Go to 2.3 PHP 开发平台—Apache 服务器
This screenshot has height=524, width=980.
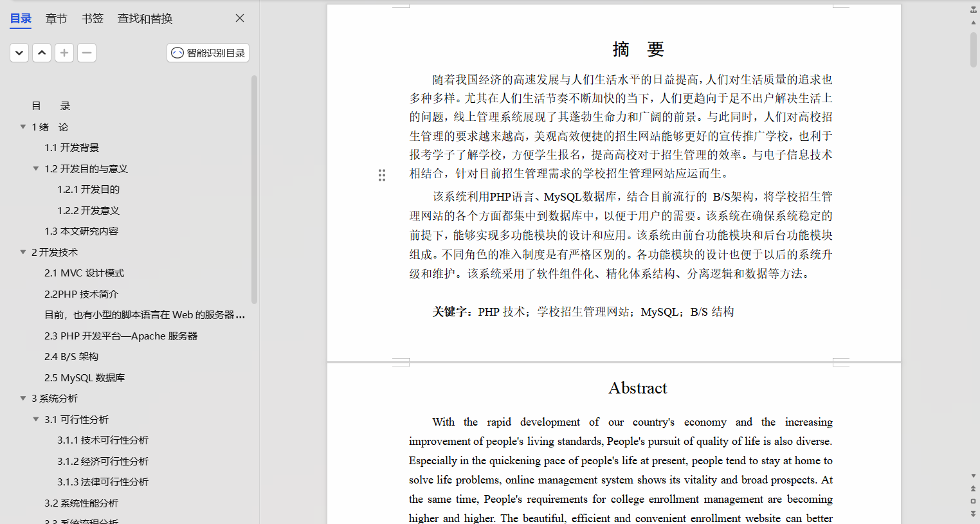tap(121, 336)
